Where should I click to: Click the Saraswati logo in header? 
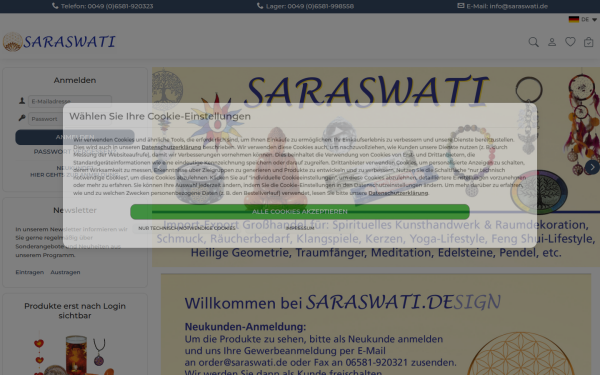pos(59,42)
